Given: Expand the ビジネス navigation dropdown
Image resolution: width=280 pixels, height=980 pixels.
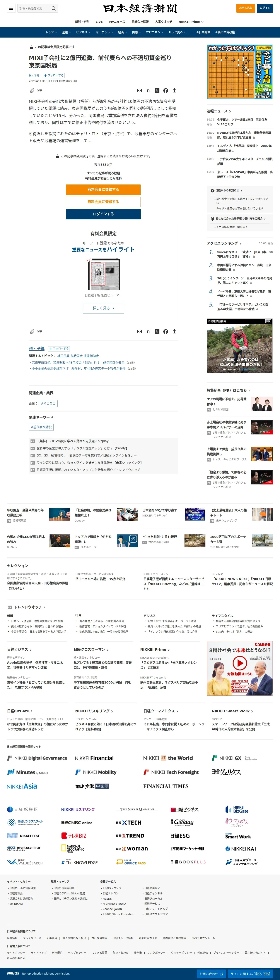Looking at the screenshot, I should (x=83, y=32).
